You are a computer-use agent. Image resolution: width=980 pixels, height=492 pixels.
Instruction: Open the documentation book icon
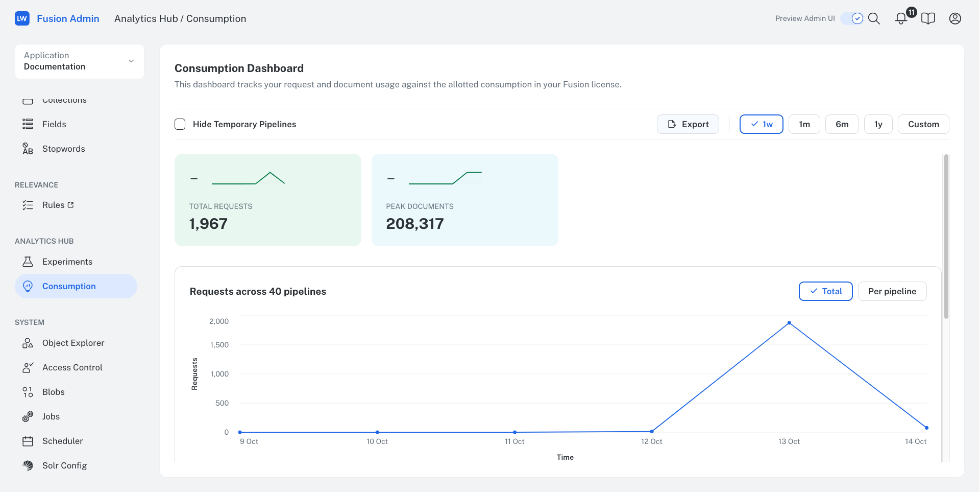tap(928, 18)
